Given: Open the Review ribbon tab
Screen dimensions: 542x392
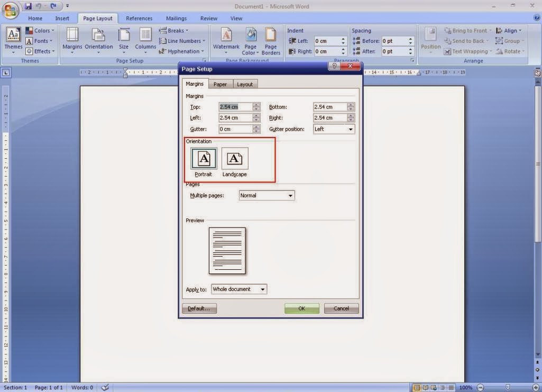Looking at the screenshot, I should click(209, 19).
